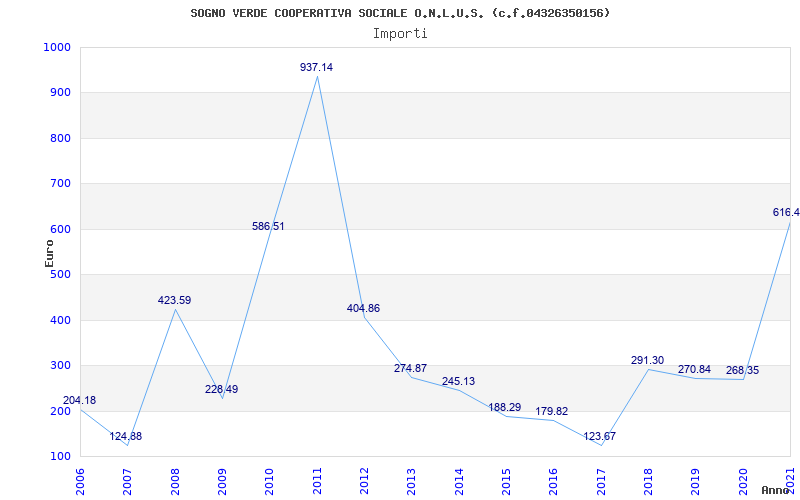
Task: Click the 228.49 data label
Action: point(221,390)
